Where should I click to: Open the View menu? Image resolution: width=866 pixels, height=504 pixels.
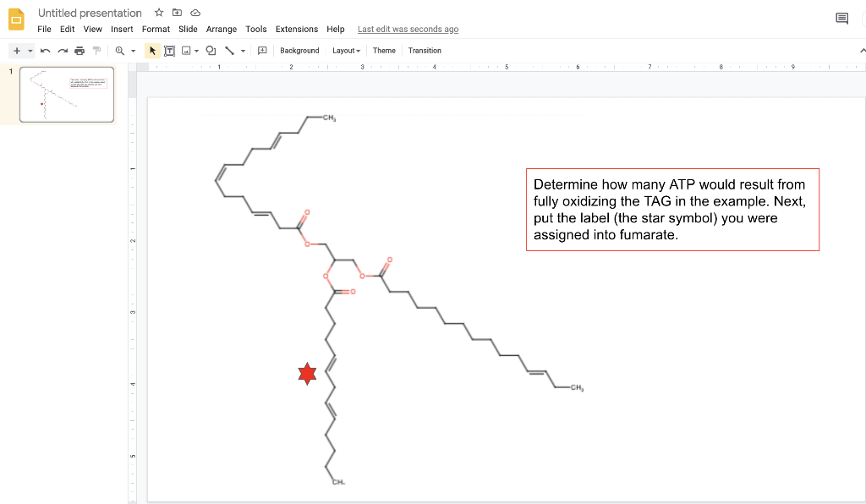[93, 30]
